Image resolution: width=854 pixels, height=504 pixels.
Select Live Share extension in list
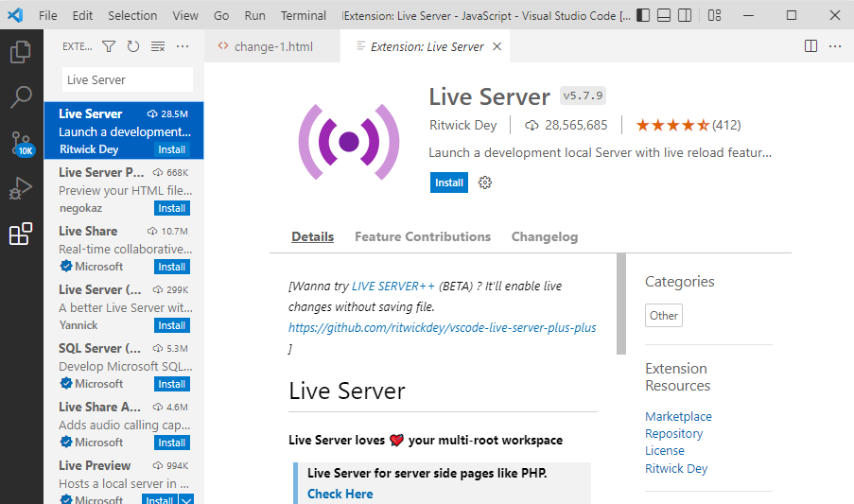[124, 248]
